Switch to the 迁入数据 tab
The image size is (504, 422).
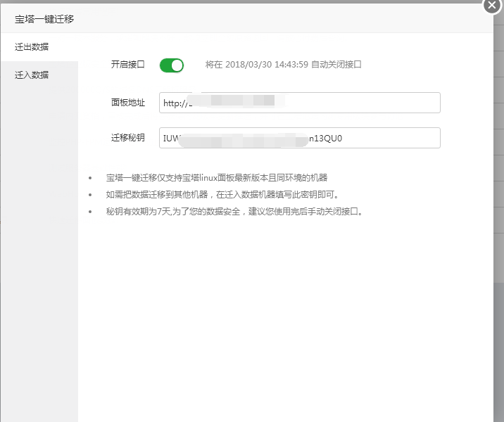click(39, 75)
